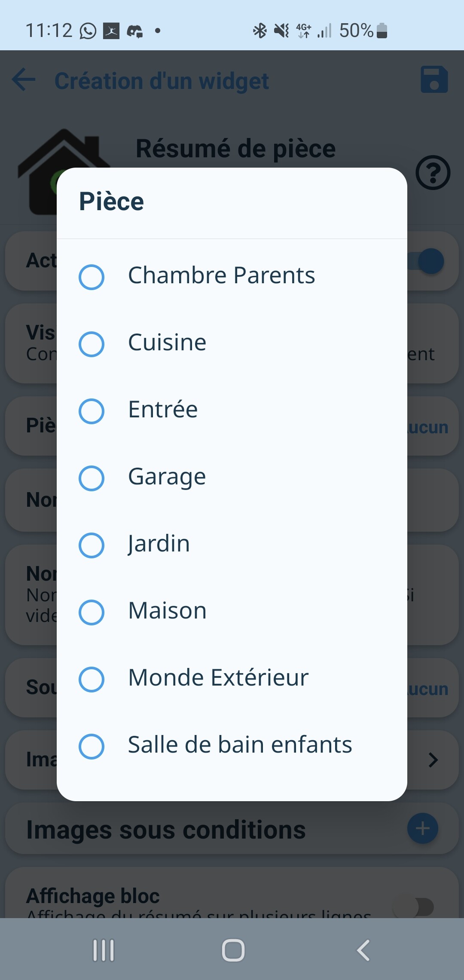The width and height of the screenshot is (464, 980).
Task: Choose Salle de bain enfants
Action: (x=92, y=747)
